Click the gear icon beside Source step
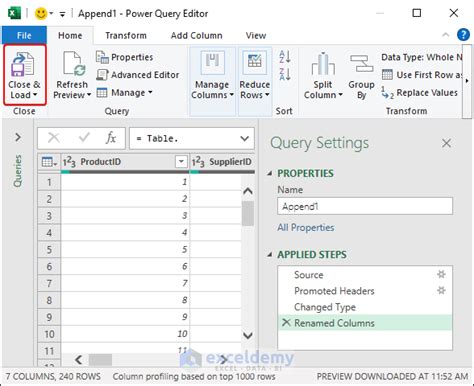This screenshot has height=386, width=474. point(441,274)
